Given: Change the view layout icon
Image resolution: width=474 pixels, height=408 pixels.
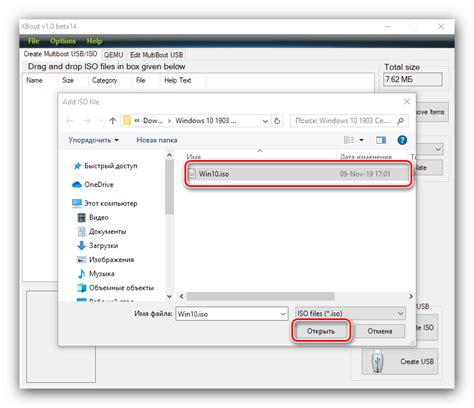Looking at the screenshot, I should pos(349,140).
